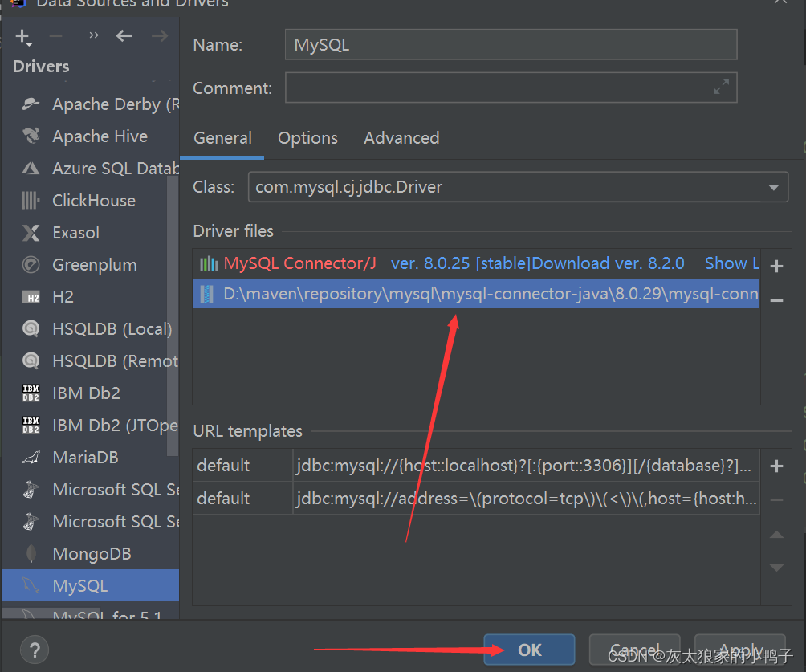Viewport: 806px width, 672px height.
Task: Click the remove minus toolbar icon
Action: [55, 36]
